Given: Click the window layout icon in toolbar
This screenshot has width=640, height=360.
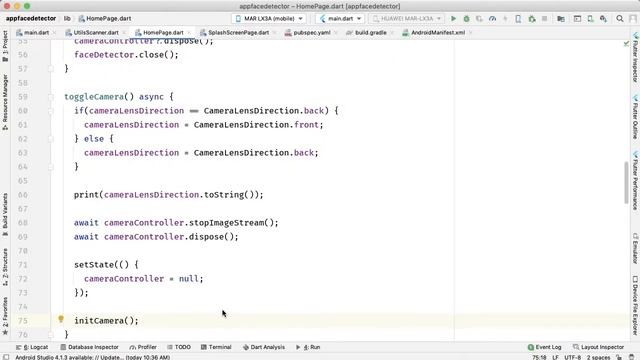Looking at the screenshot, I should tap(577, 18).
